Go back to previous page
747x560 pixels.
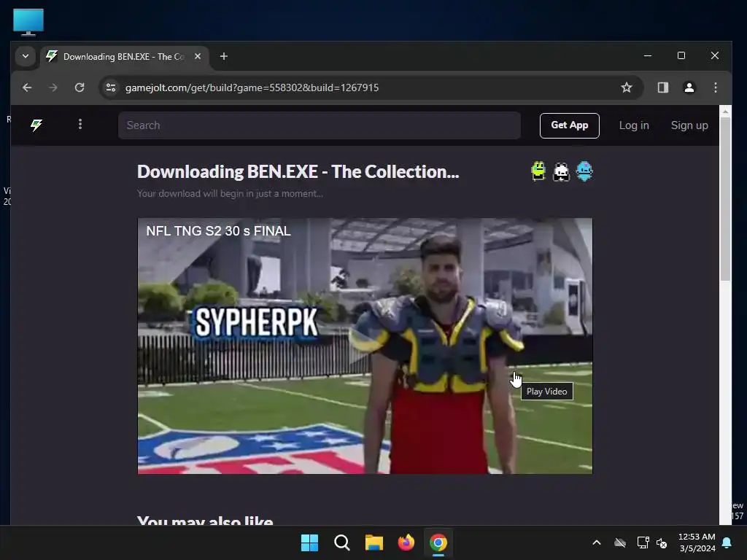click(27, 87)
